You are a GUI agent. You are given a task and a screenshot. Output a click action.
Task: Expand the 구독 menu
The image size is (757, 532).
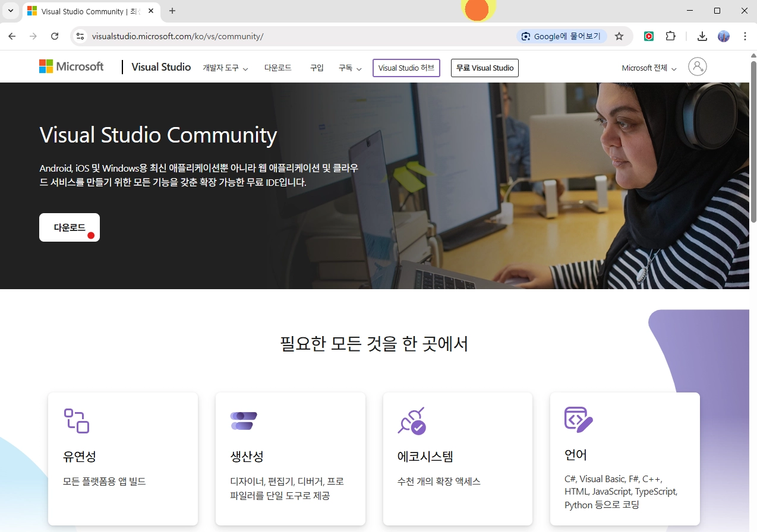pyautogui.click(x=350, y=68)
